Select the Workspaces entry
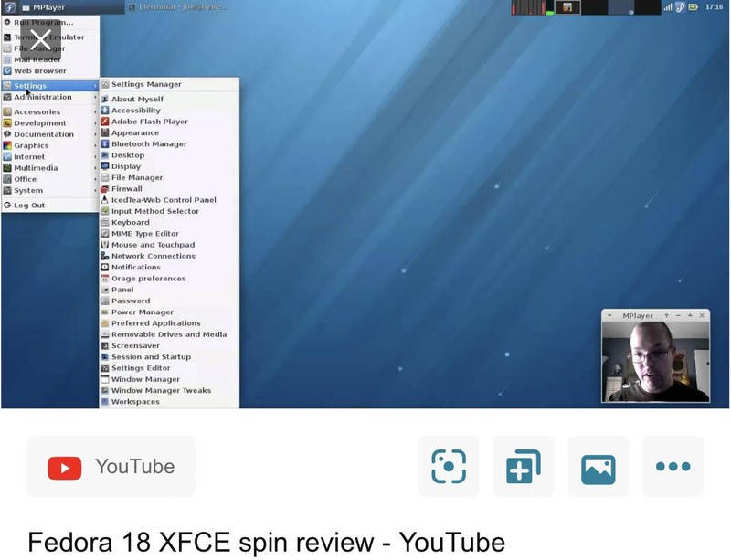The image size is (731, 560). 169,401
